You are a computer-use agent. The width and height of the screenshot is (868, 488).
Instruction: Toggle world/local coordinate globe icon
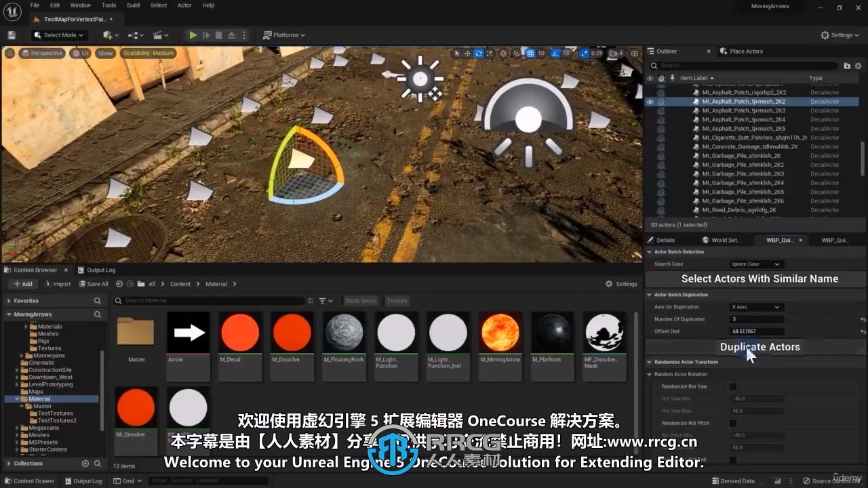(x=505, y=53)
